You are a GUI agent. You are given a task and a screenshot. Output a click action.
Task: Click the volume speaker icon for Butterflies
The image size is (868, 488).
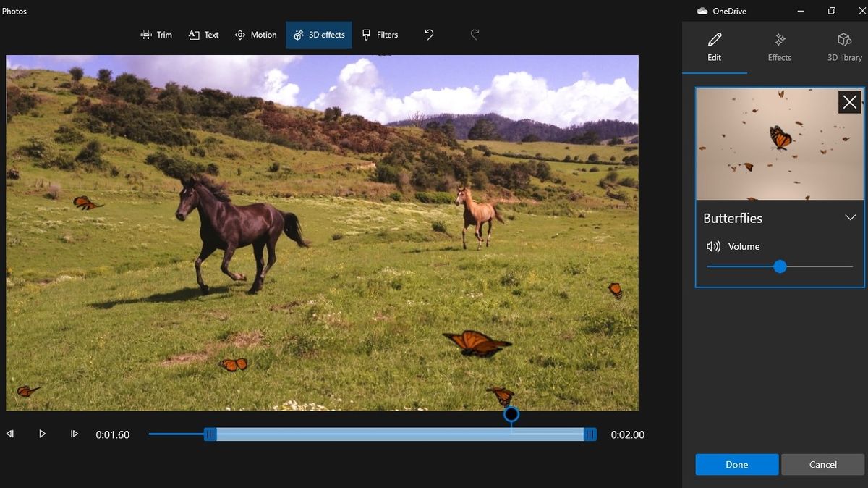click(712, 246)
